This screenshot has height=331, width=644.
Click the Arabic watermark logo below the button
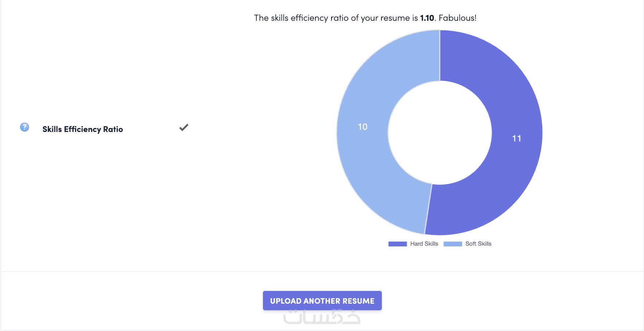(322, 317)
